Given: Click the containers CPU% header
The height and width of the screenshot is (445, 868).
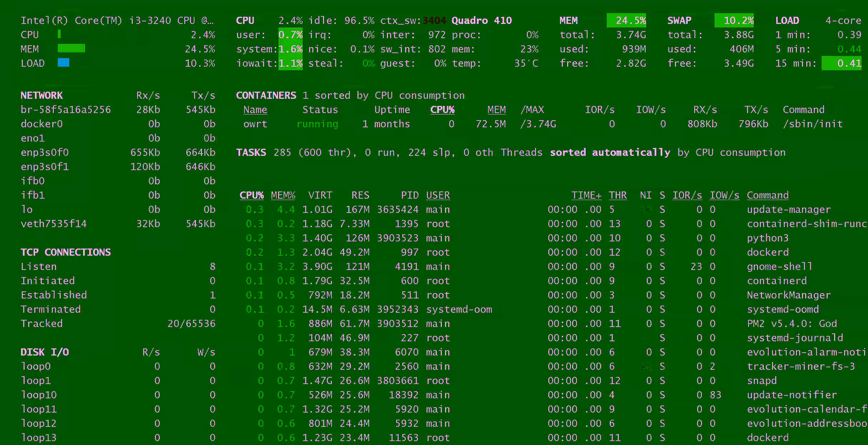Looking at the screenshot, I should 442,110.
